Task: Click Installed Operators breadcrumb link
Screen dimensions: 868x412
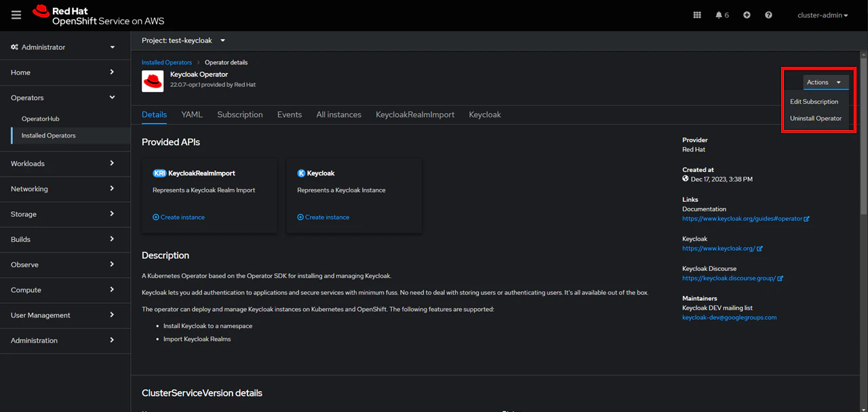Action: [167, 62]
